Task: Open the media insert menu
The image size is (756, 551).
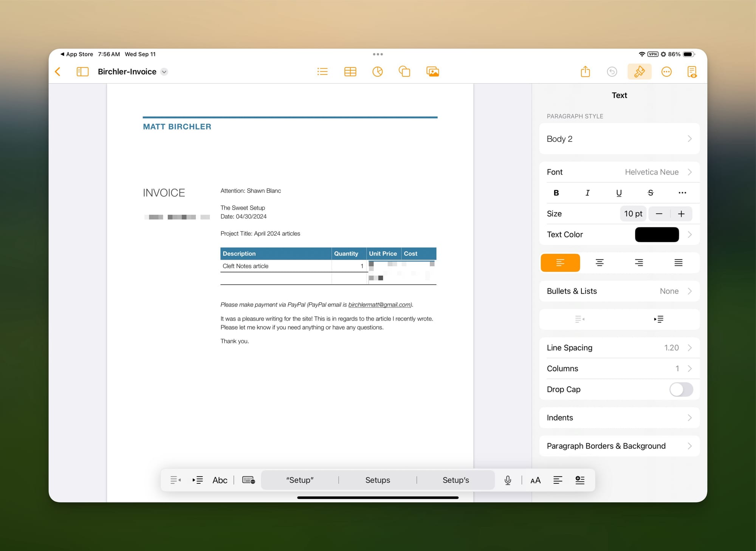Action: [432, 72]
